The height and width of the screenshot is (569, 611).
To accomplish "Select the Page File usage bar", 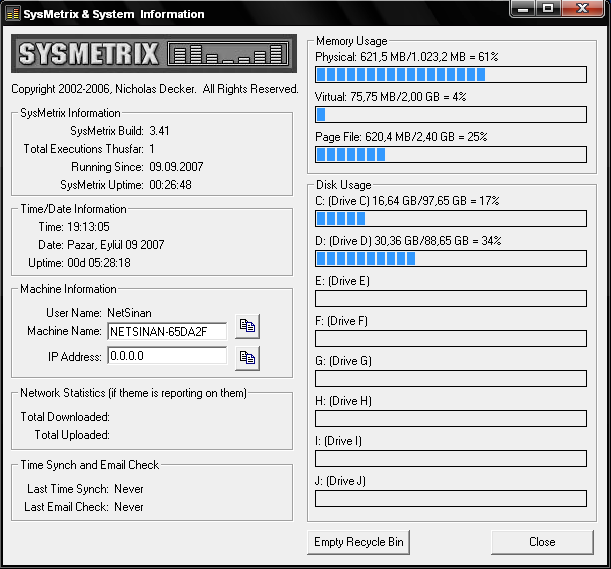I will pos(450,154).
